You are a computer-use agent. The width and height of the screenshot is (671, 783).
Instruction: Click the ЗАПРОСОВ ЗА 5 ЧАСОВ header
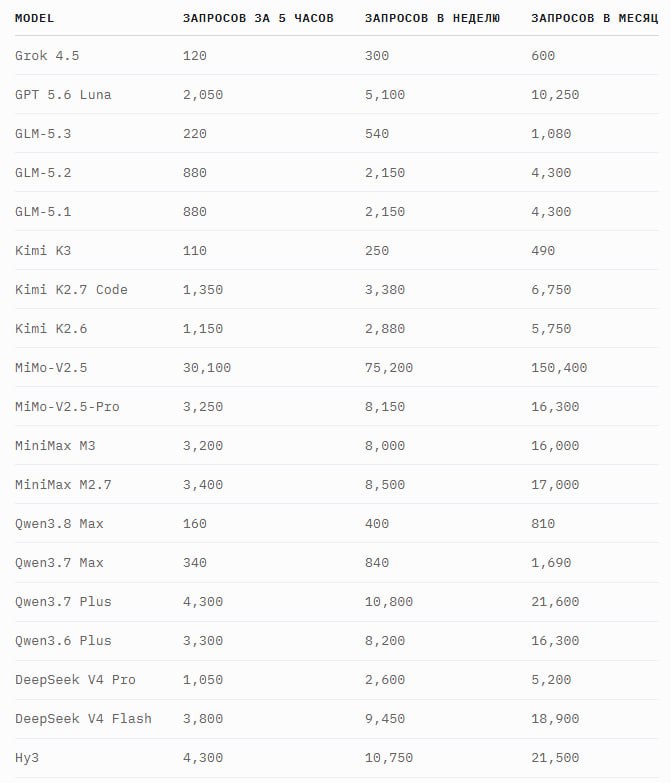pos(258,18)
